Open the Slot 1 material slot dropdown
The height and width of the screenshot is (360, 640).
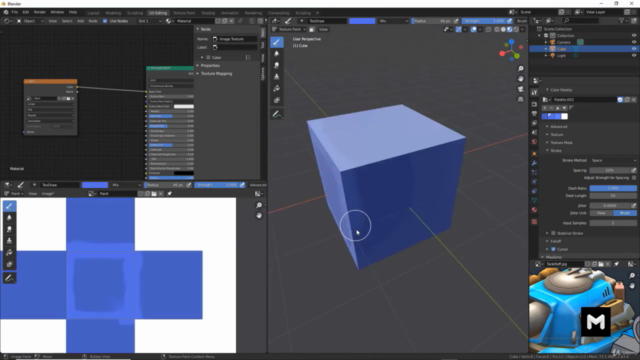pos(149,21)
